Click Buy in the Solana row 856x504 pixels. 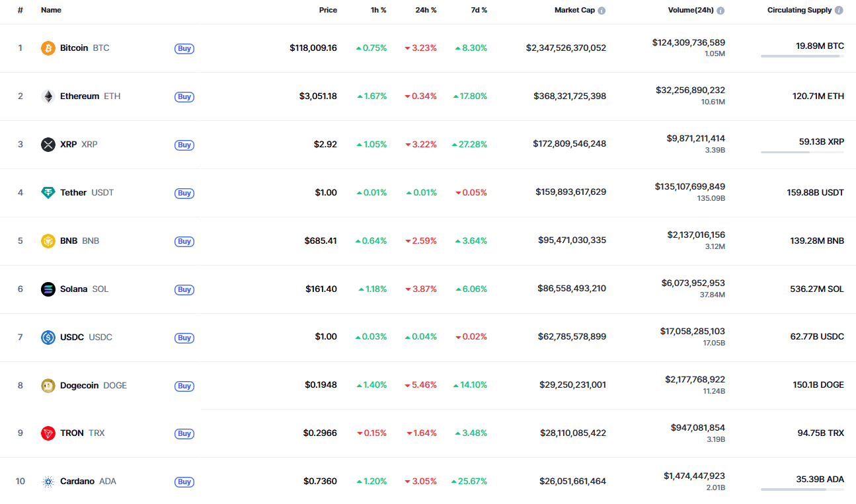[184, 289]
